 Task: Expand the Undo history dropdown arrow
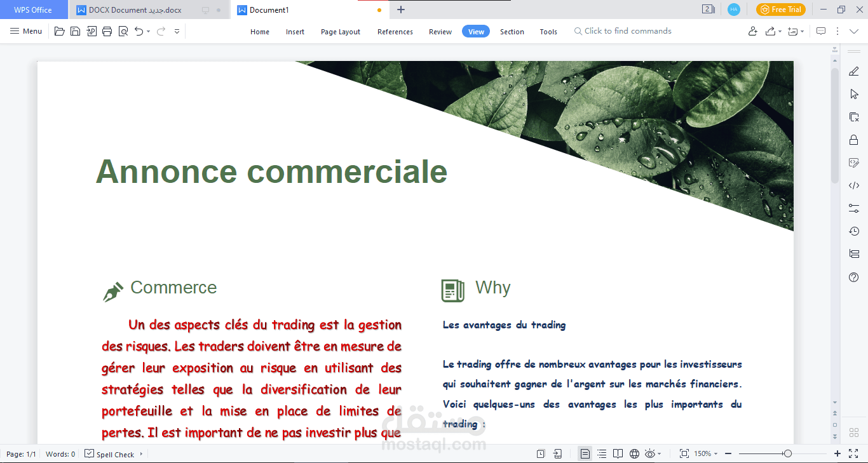coord(148,31)
